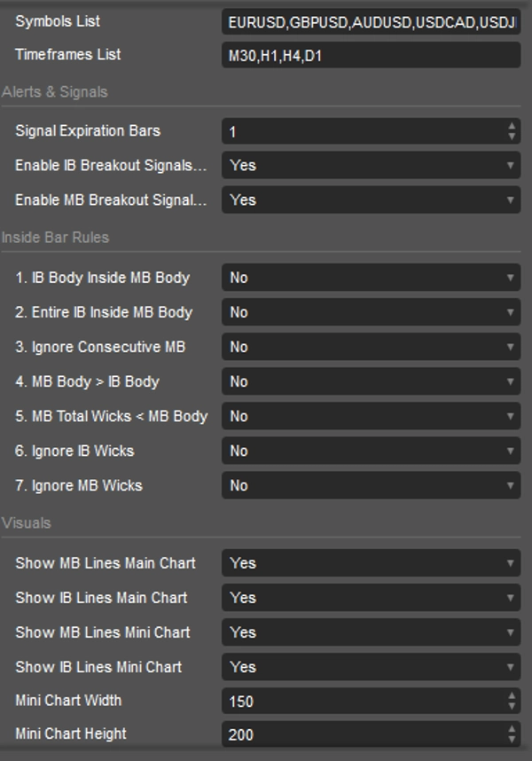Toggle the Ignore IB Wicks option
Viewport: 532px width, 761px height.
tap(372, 451)
